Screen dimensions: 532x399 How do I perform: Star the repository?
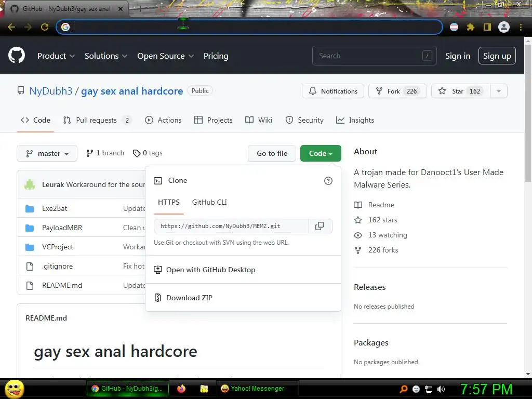pyautogui.click(x=461, y=91)
